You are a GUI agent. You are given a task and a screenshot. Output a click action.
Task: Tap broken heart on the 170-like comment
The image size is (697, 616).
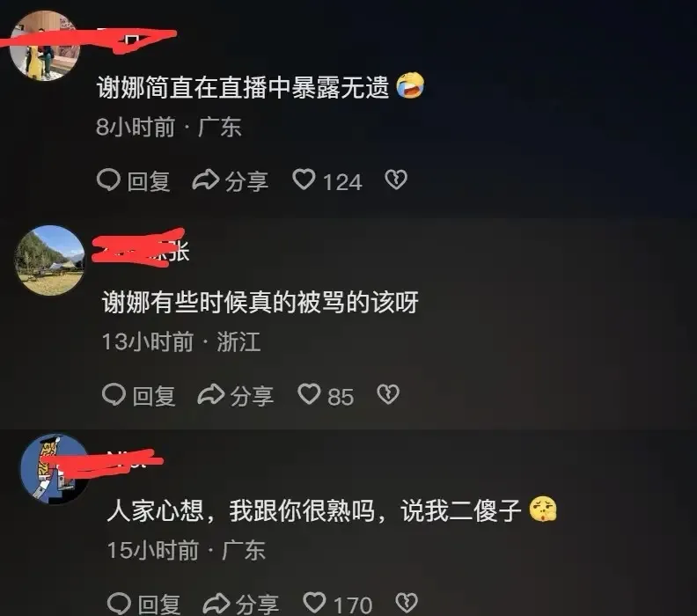[407, 603]
